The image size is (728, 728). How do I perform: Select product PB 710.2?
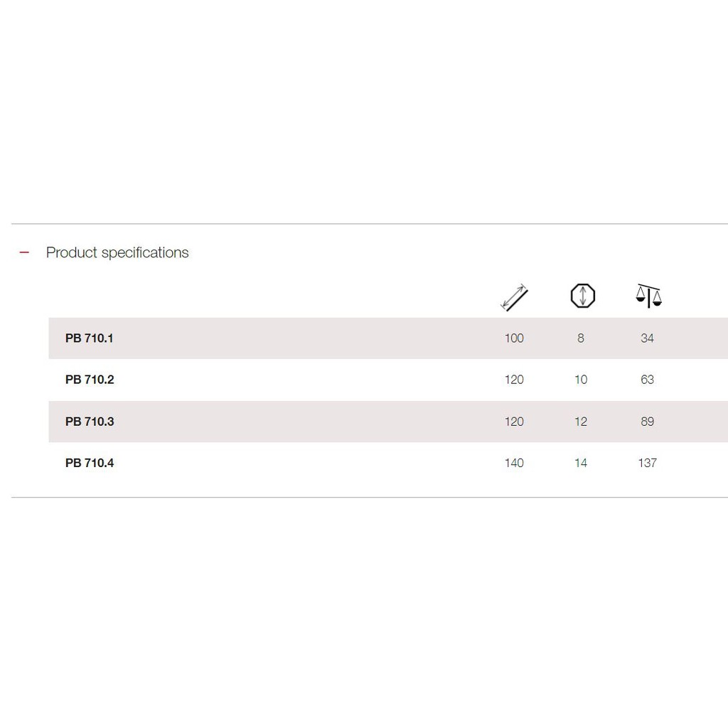pos(90,380)
